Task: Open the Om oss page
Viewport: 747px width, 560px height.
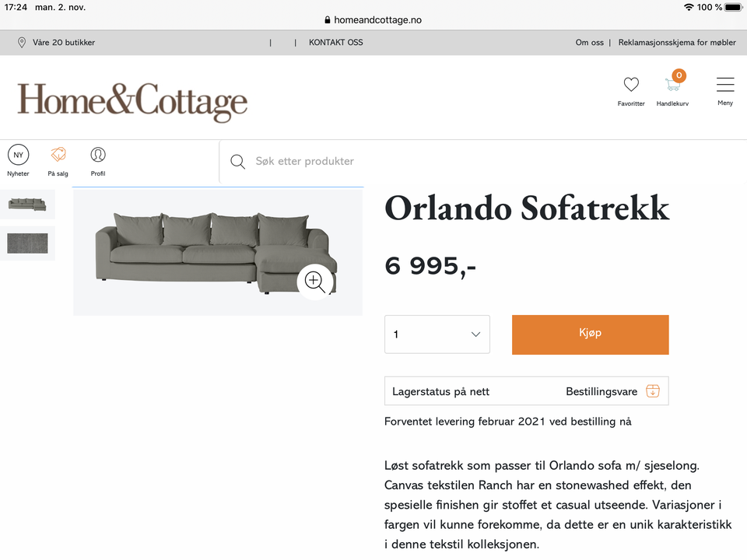Action: 589,43
